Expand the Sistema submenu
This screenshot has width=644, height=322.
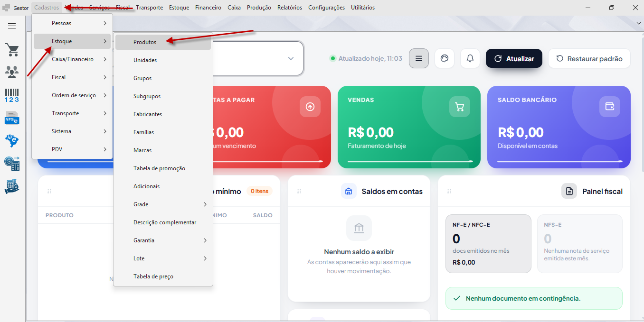pos(72,131)
